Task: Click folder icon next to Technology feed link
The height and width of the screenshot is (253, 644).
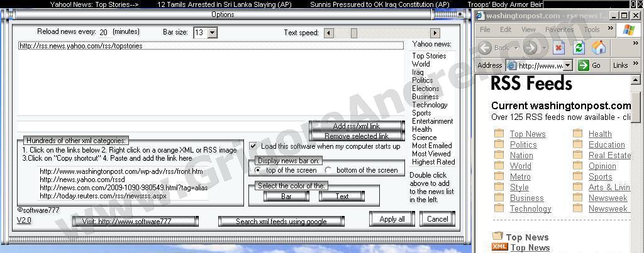Action: tap(499, 208)
